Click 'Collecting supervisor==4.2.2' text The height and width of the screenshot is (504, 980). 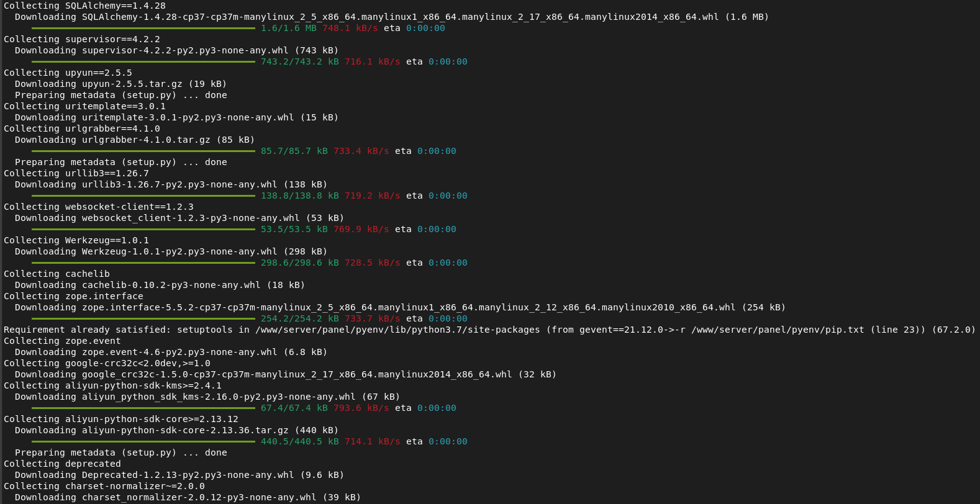(x=82, y=39)
